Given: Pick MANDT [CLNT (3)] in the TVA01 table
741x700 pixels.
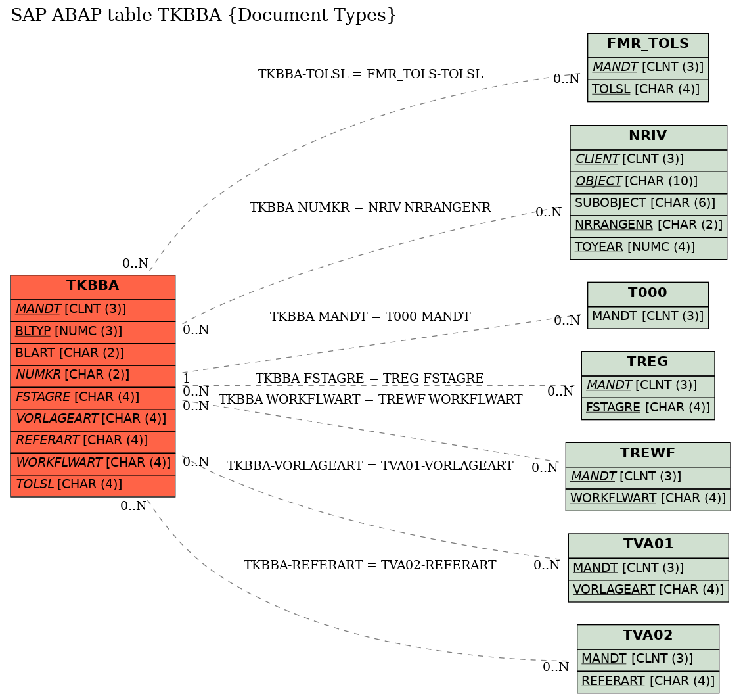Looking at the screenshot, I should point(648,569).
